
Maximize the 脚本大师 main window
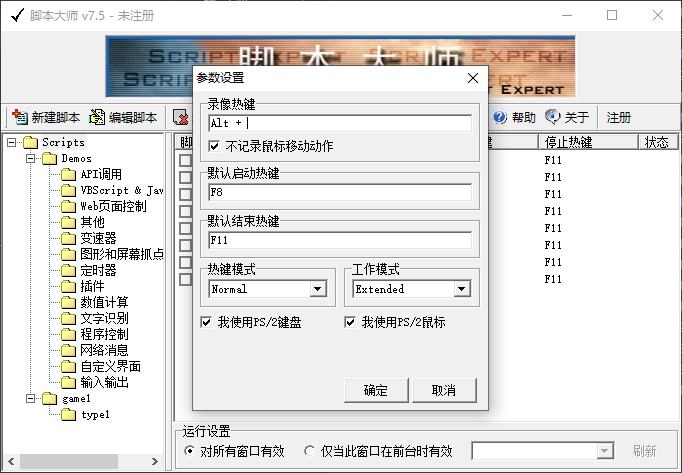612,15
